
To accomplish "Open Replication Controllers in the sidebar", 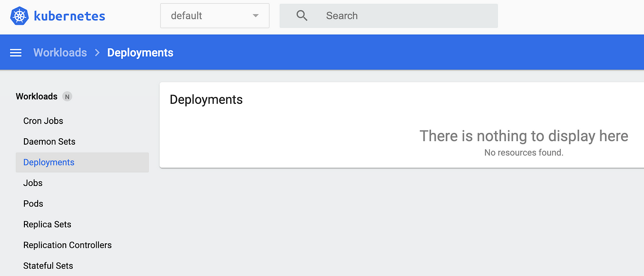I will point(68,245).
